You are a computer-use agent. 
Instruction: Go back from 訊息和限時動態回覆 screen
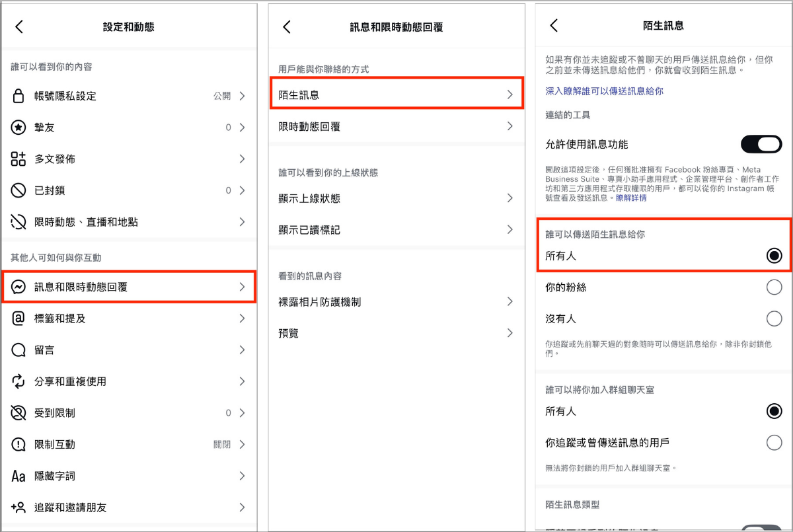[286, 26]
